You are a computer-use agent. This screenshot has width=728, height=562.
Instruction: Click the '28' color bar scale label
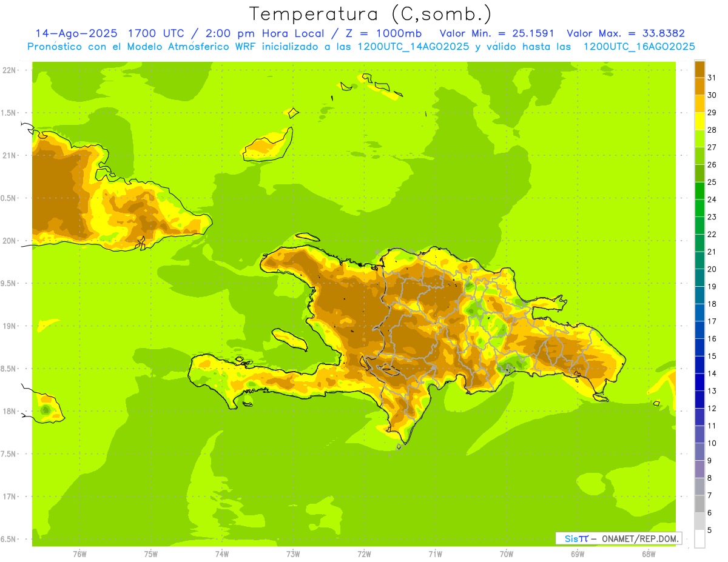(712, 130)
